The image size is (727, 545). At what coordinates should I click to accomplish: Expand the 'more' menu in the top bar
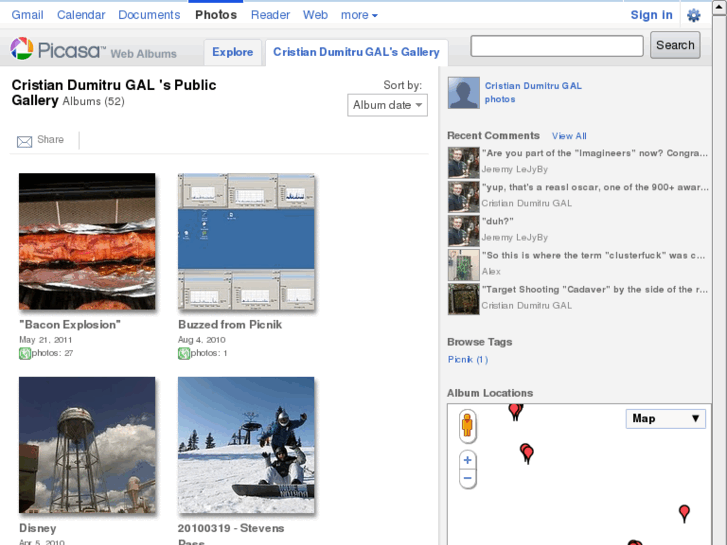coord(359,15)
